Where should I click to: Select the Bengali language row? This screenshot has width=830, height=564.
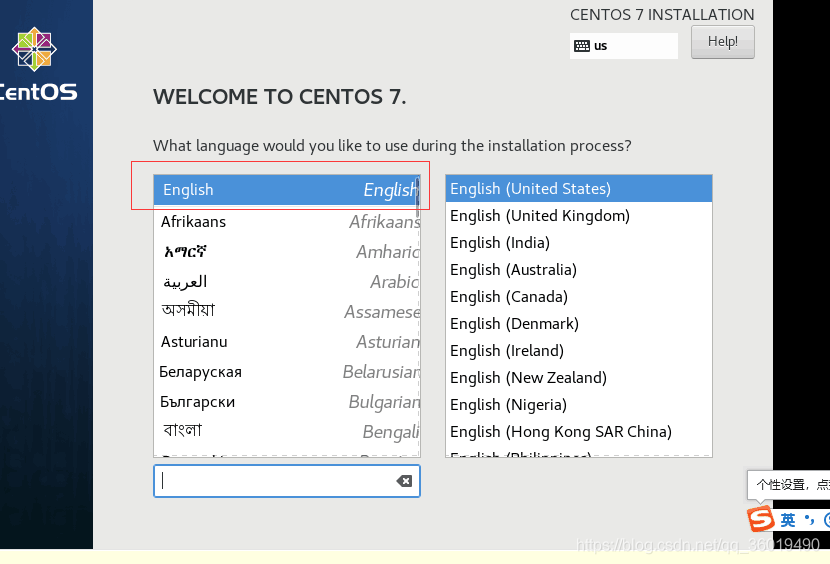pyautogui.click(x=286, y=432)
